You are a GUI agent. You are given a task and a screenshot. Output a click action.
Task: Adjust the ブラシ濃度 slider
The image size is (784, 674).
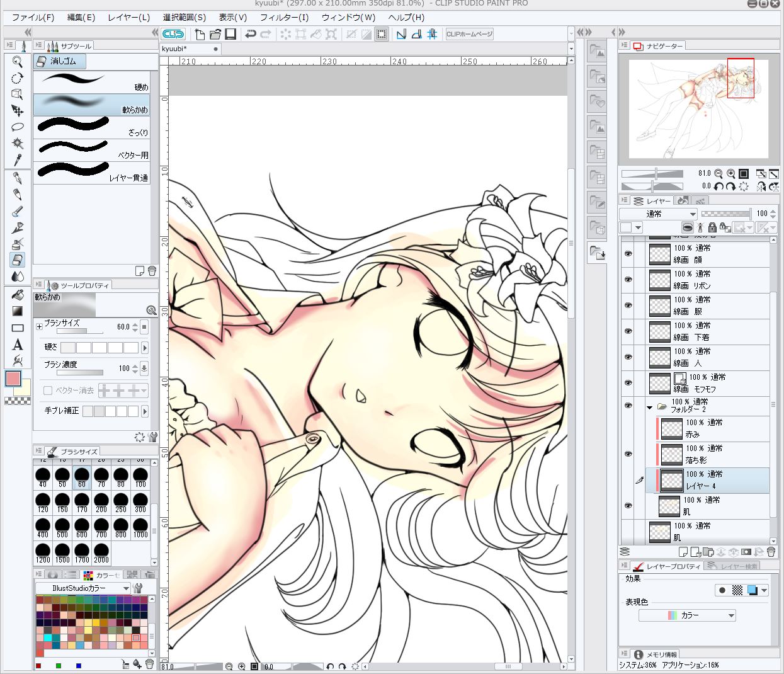click(x=80, y=373)
